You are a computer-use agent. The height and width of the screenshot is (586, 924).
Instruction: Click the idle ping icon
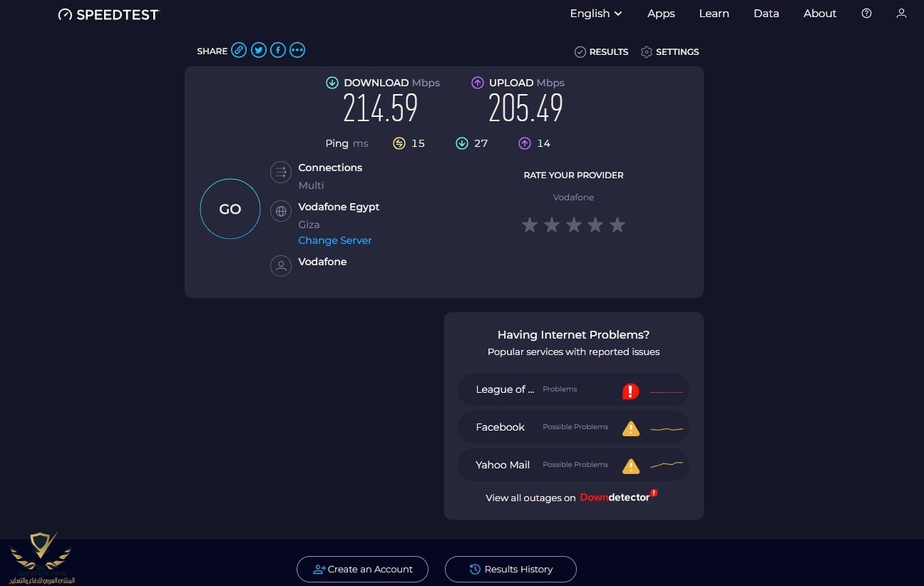399,143
